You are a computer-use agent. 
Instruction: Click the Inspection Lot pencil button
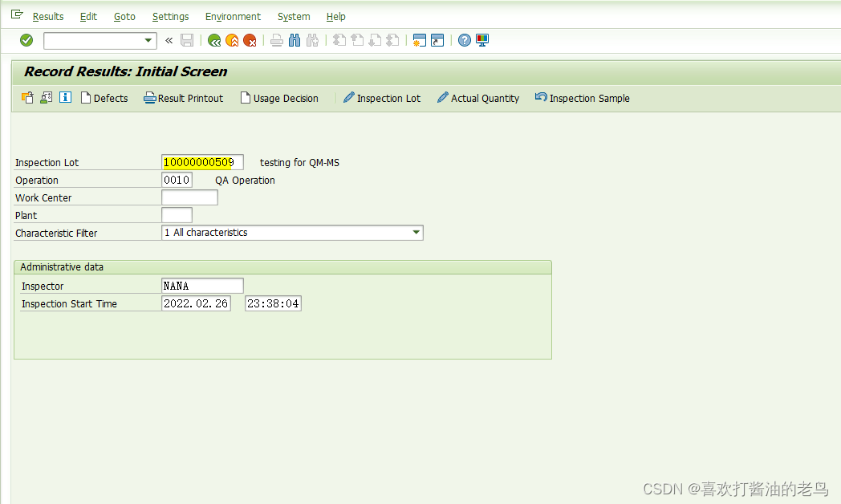[382, 98]
